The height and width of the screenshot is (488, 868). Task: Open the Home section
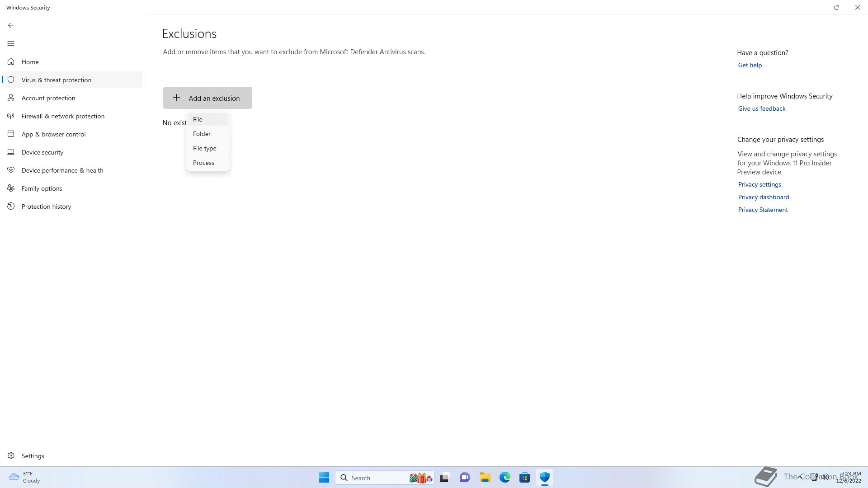[x=72, y=62]
